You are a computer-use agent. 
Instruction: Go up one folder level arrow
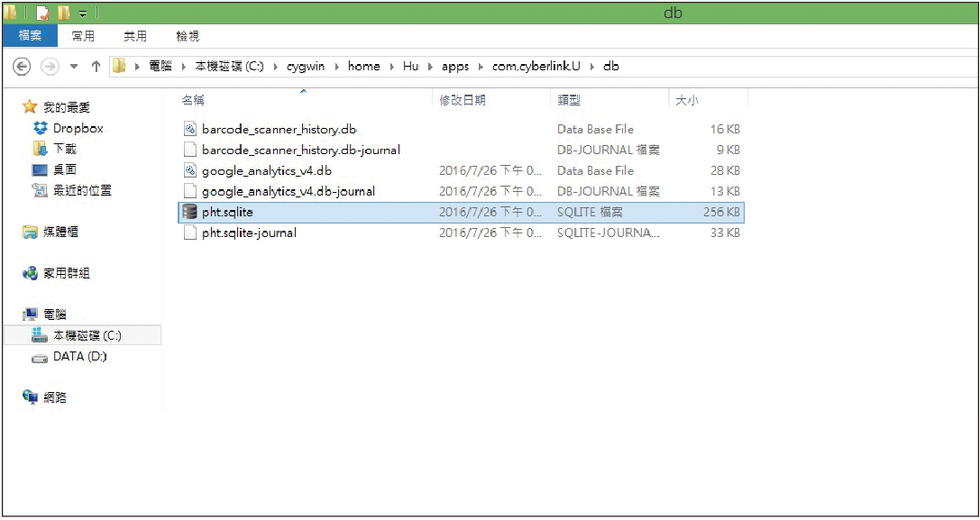pos(96,67)
